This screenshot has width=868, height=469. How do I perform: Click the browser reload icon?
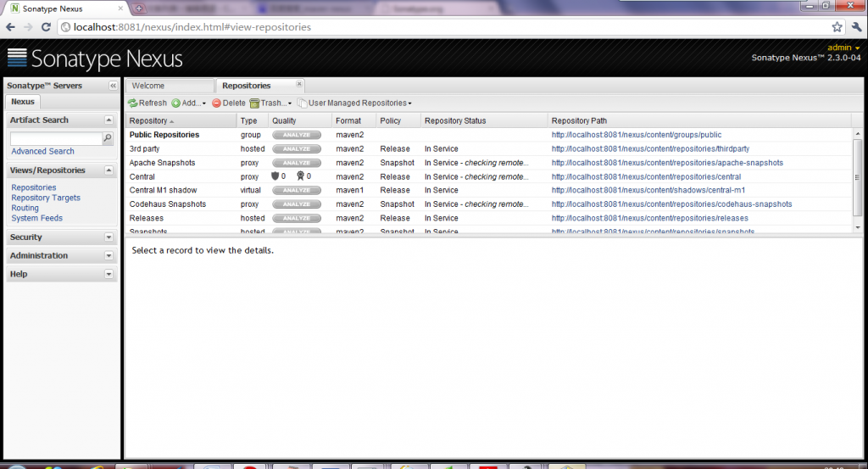(x=46, y=27)
